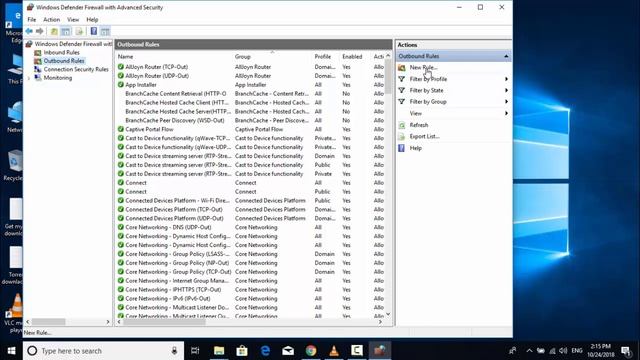
Task: Open File Explorer from the taskbar
Action: [x=219, y=351]
